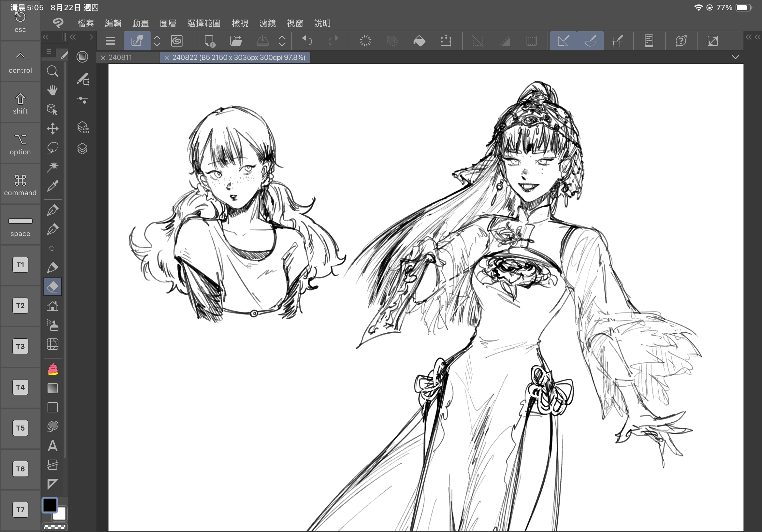Create a new canvas with New icon
Screen dimensions: 762x532
(209, 41)
